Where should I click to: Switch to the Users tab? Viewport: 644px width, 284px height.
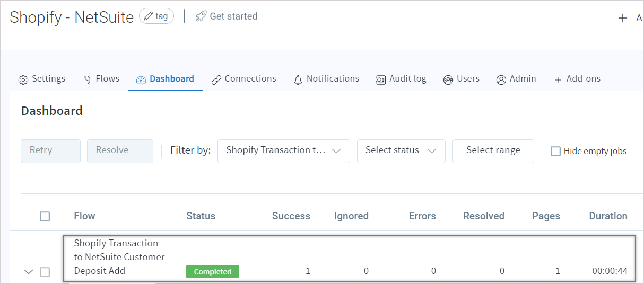pos(461,79)
